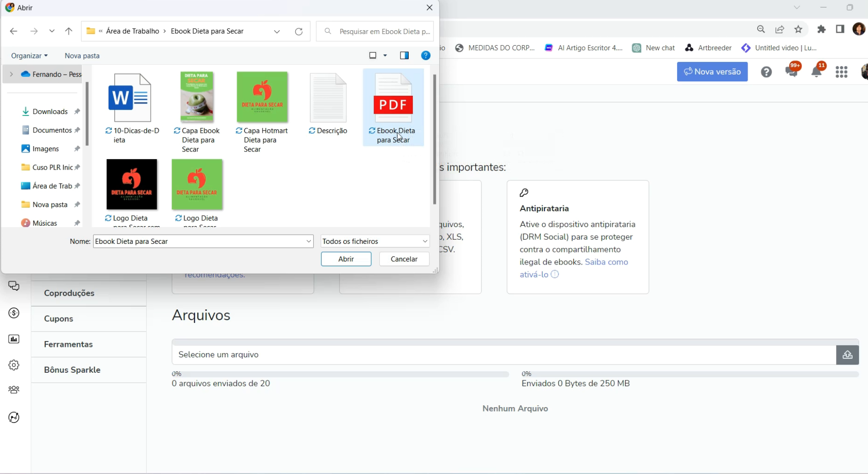
Task: Open the help question mark icon
Action: [x=766, y=72]
